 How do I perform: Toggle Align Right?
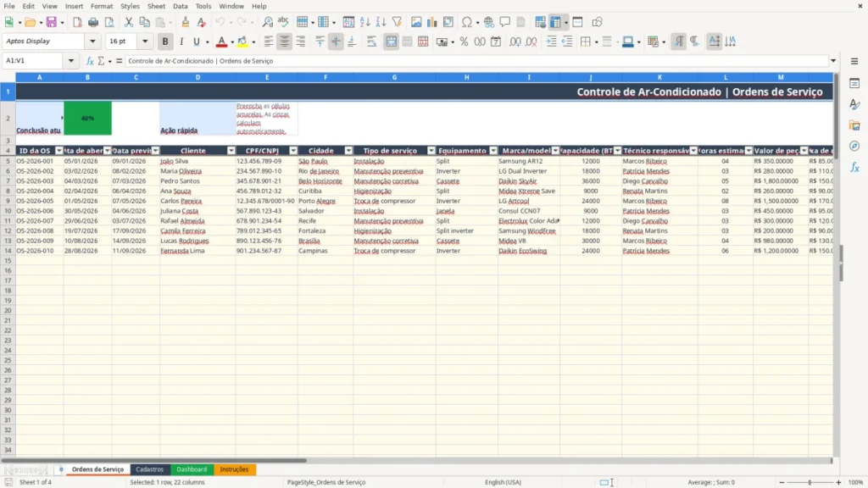(301, 42)
